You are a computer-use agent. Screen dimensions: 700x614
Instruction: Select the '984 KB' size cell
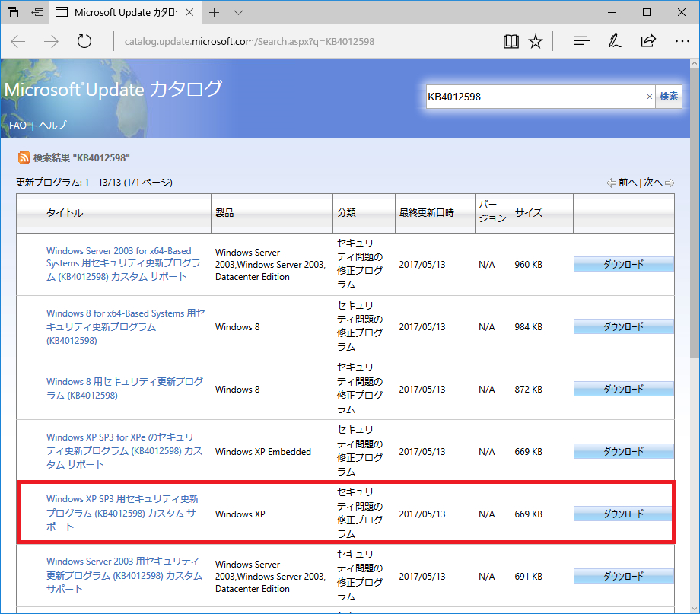pos(528,327)
